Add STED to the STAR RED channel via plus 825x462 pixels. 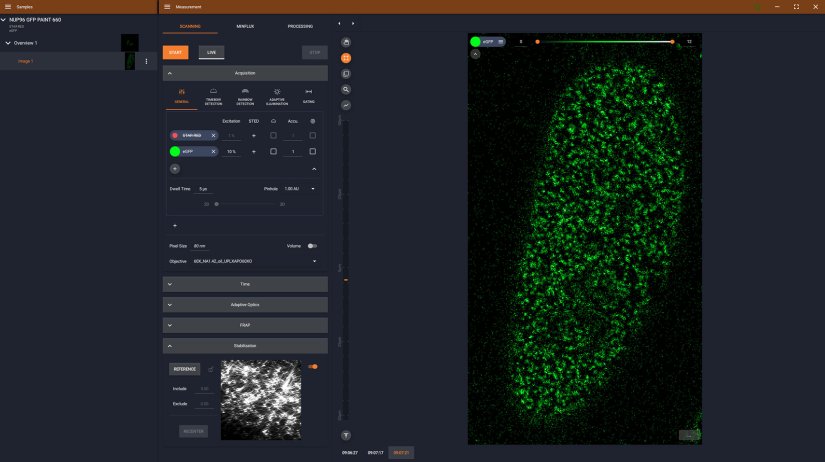pyautogui.click(x=254, y=136)
